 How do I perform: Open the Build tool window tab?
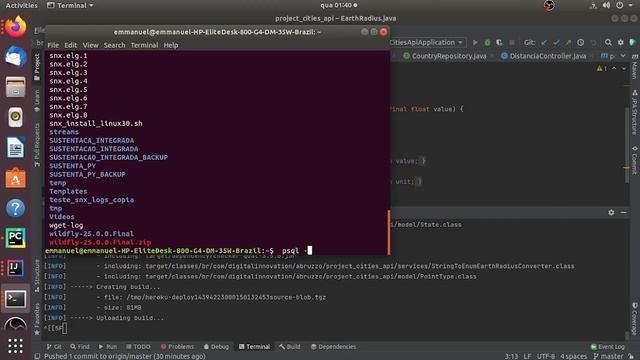(289, 347)
